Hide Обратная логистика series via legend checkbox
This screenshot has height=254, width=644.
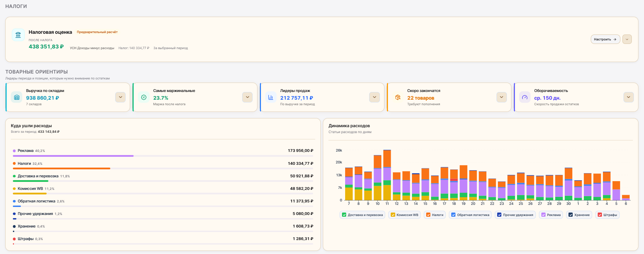pyautogui.click(x=453, y=215)
